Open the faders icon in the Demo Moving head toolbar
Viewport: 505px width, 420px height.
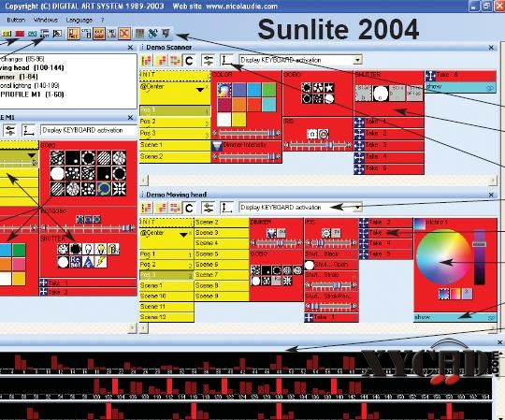coord(208,208)
